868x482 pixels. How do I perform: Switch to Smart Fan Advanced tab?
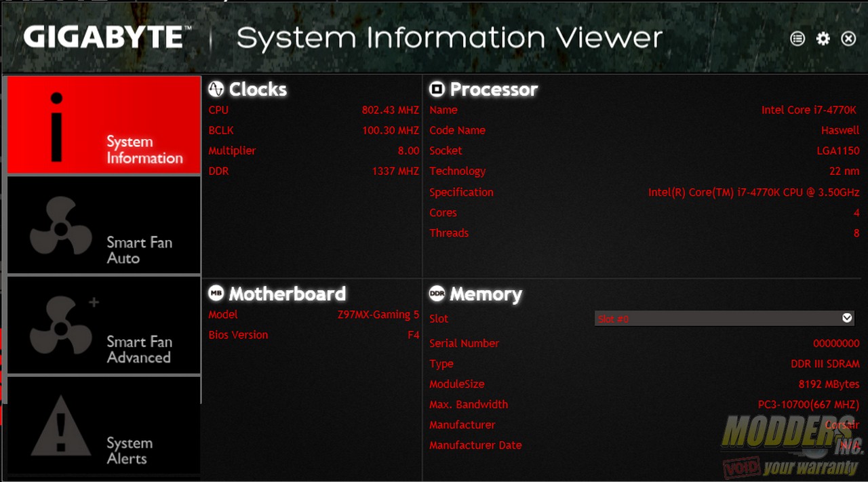coord(103,325)
